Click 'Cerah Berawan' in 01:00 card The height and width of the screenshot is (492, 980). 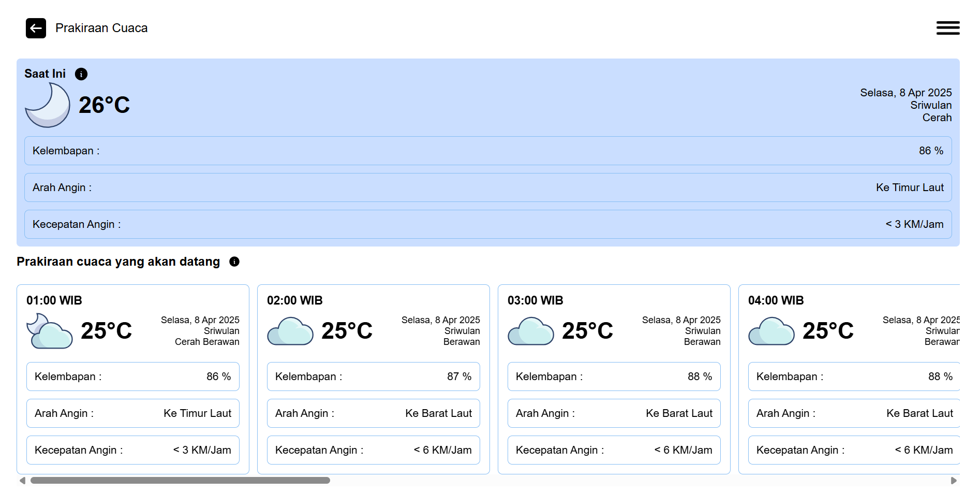207,342
